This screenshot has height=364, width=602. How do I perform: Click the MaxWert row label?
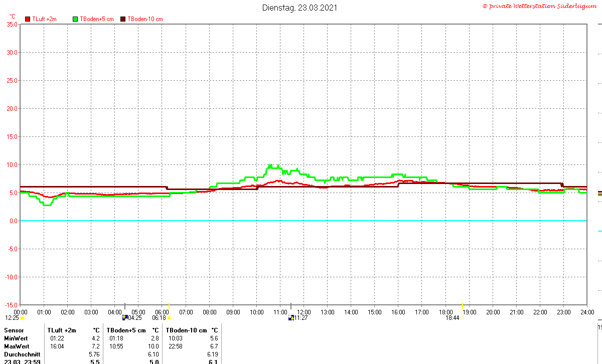pyautogui.click(x=17, y=346)
